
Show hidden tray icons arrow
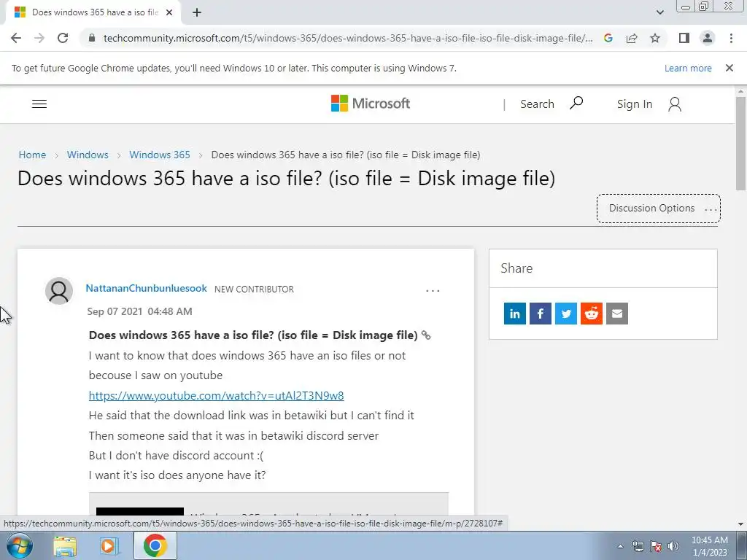(620, 546)
